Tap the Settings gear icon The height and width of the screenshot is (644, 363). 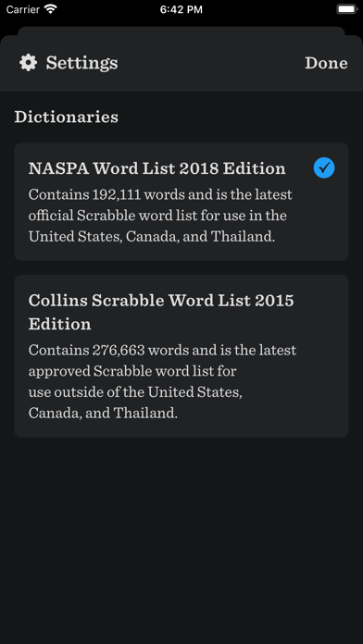coord(29,63)
